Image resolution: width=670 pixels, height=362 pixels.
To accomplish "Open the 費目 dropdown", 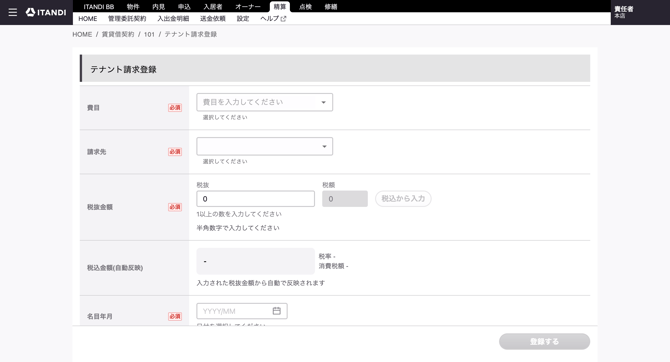I will click(264, 102).
